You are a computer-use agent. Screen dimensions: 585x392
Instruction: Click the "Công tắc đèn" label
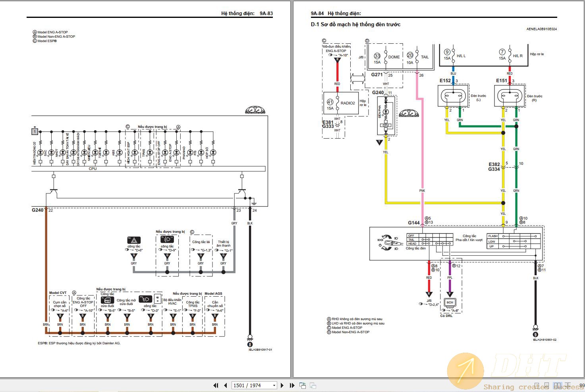(x=416, y=248)
